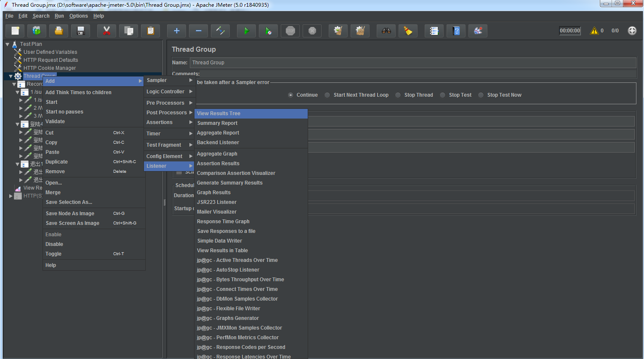644x359 pixels.
Task: Click the Cut scissors toolbar icon
Action: click(106, 31)
